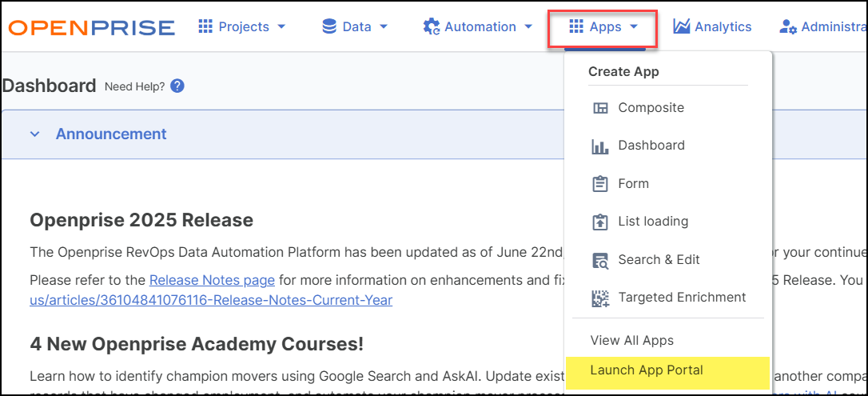The image size is (868, 396).
Task: Click the Dashboard page title
Action: click(50, 86)
